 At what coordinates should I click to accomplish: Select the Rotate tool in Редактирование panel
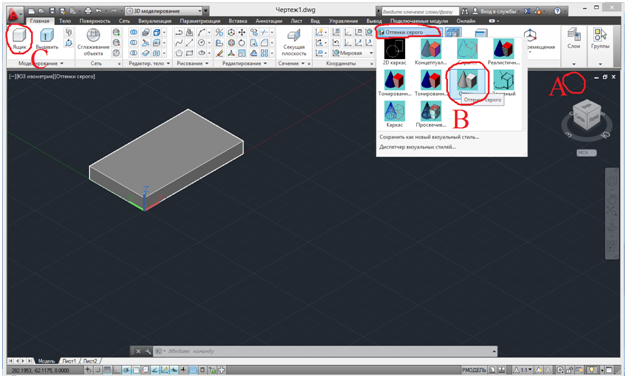click(242, 42)
